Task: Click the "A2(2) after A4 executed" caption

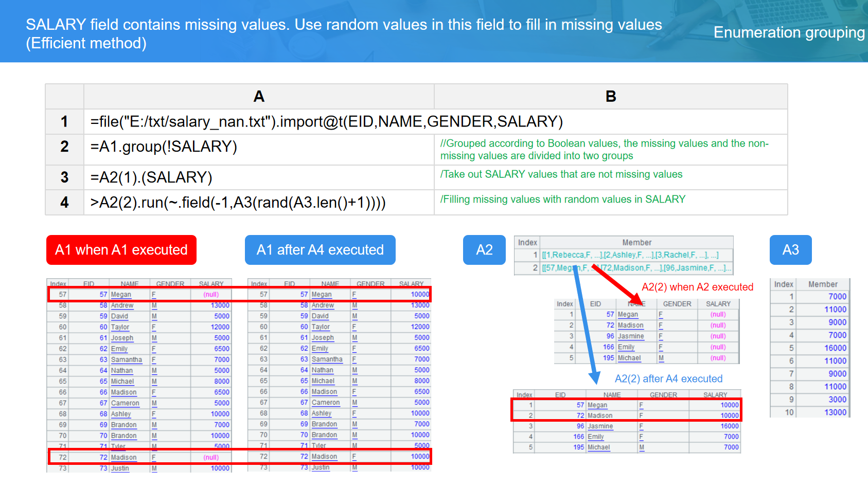Action: [668, 379]
